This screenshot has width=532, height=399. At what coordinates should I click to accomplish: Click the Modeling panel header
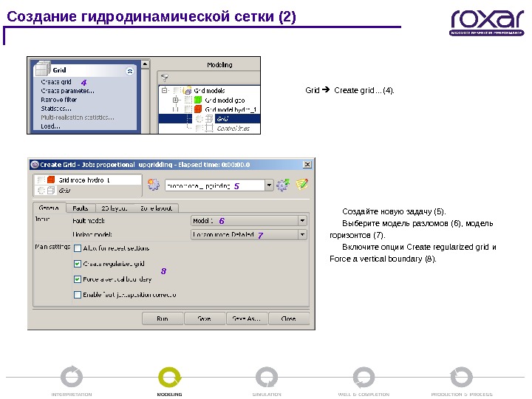[x=220, y=65]
